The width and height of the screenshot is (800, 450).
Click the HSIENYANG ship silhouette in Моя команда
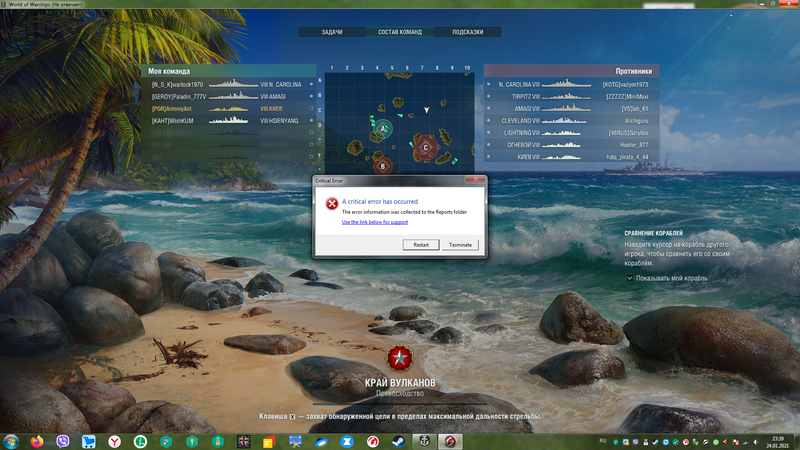229,120
